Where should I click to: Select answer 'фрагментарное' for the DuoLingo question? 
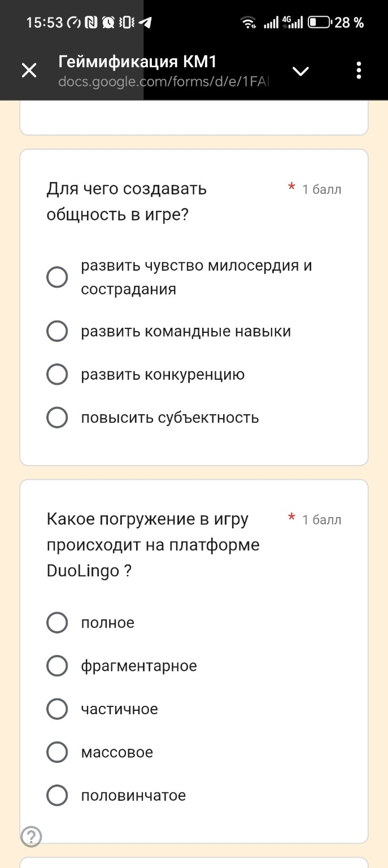(x=57, y=666)
